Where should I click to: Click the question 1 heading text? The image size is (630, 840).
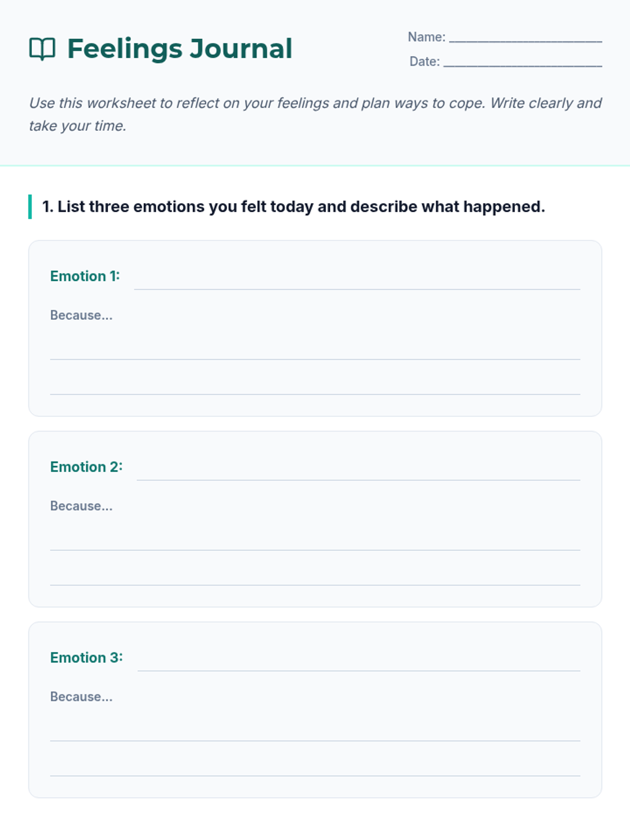pos(293,207)
